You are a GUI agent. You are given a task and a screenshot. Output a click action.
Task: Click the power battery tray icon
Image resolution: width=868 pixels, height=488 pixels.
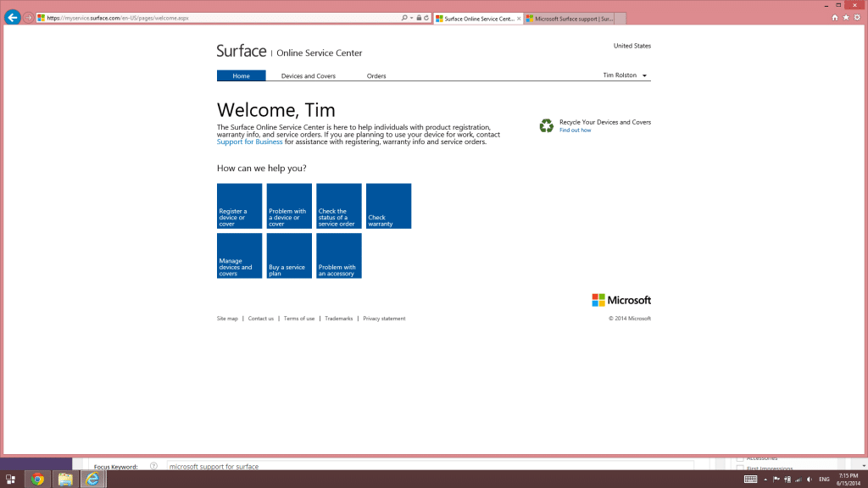787,480
